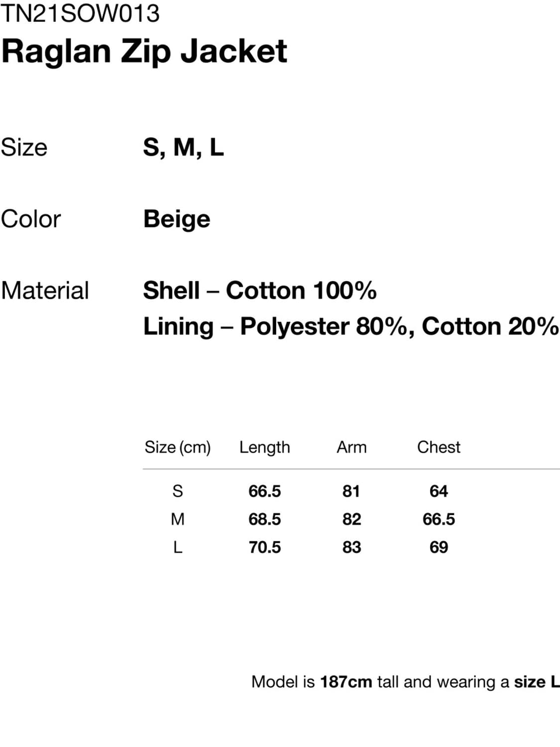Viewport: 560px width, 747px height.
Task: Click the Chest column header
Action: [439, 447]
